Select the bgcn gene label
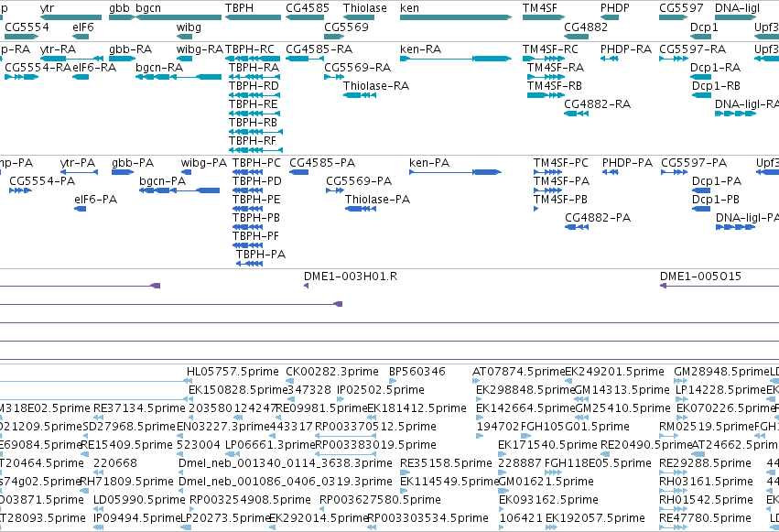Viewport: 779px width, 532px height. [x=148, y=8]
